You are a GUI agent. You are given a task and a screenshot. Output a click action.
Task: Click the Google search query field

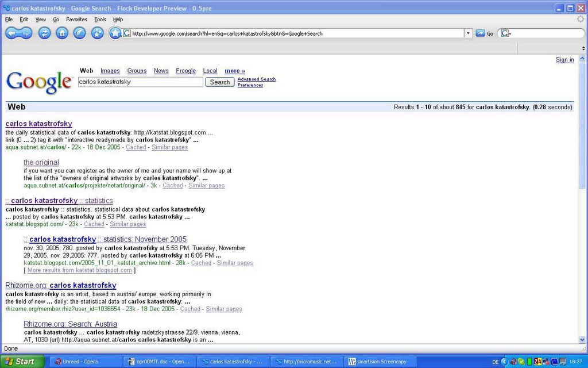141,82
